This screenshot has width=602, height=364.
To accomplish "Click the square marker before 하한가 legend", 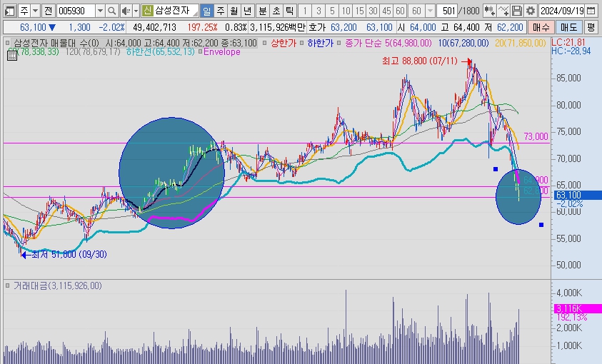I will pyautogui.click(x=302, y=43).
